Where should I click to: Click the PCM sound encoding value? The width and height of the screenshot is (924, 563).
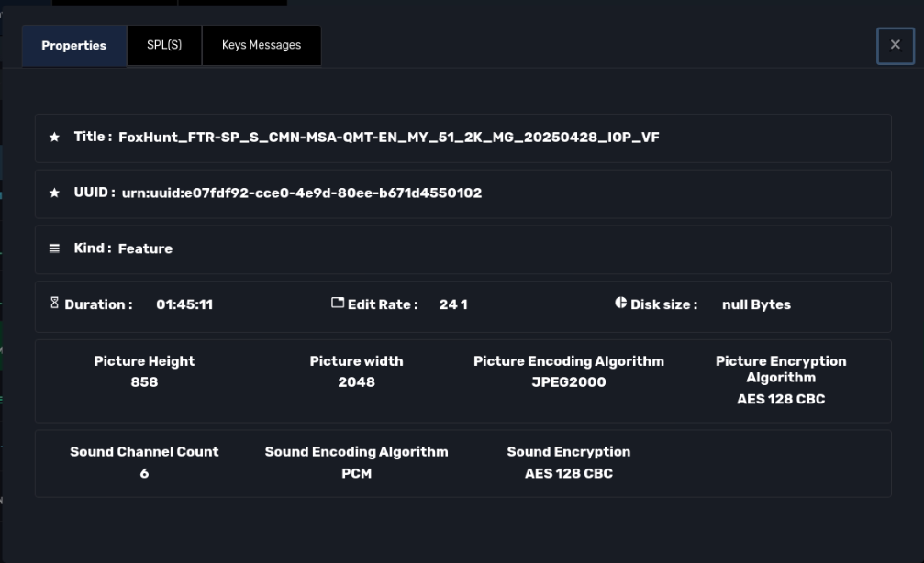point(356,474)
